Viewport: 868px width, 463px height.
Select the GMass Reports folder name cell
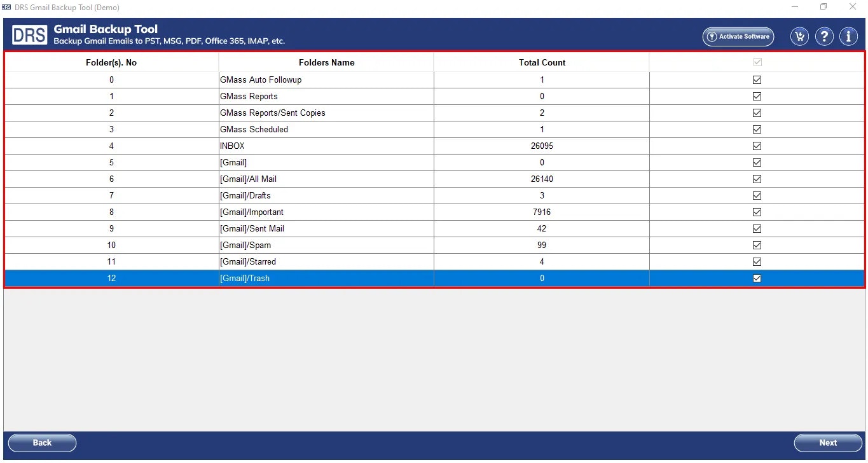tap(326, 96)
